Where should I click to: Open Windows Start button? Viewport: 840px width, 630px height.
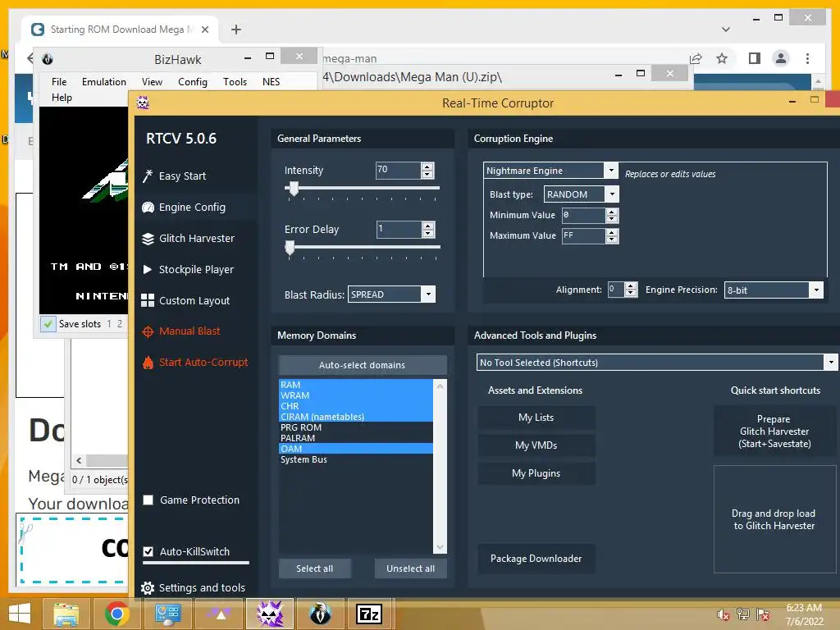20,614
